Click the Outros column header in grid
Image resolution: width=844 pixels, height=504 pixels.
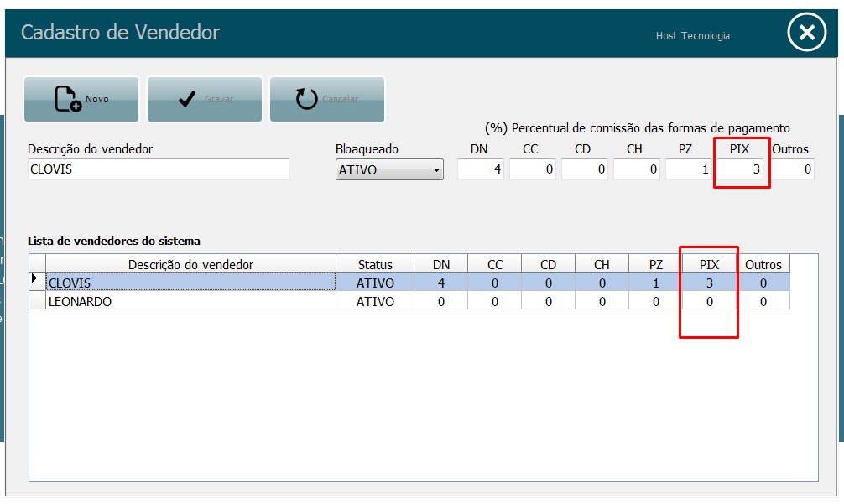[x=763, y=264]
